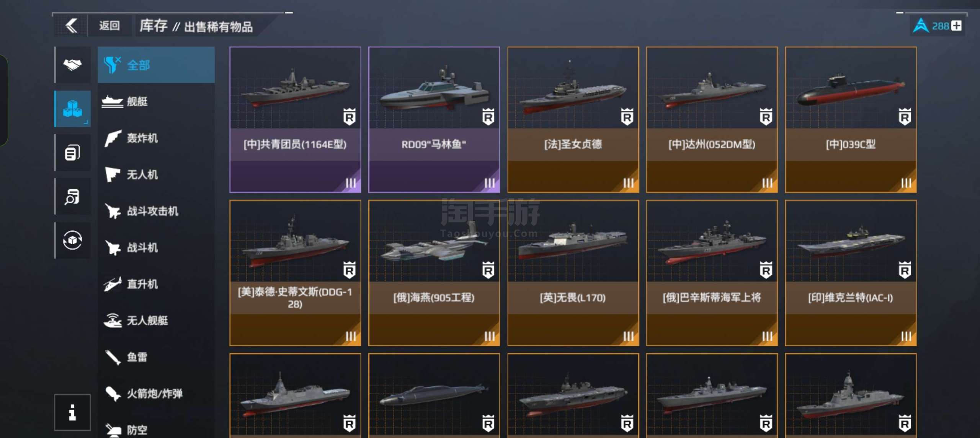Screen dimensions: 980x438
Task: Click the exchange box cycle sidebar icon
Action: click(x=73, y=240)
